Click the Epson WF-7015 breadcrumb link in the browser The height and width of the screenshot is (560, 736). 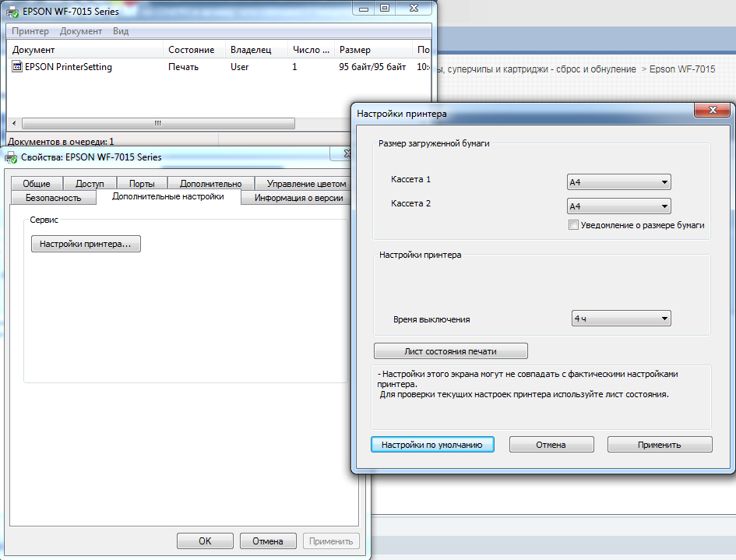(x=682, y=69)
